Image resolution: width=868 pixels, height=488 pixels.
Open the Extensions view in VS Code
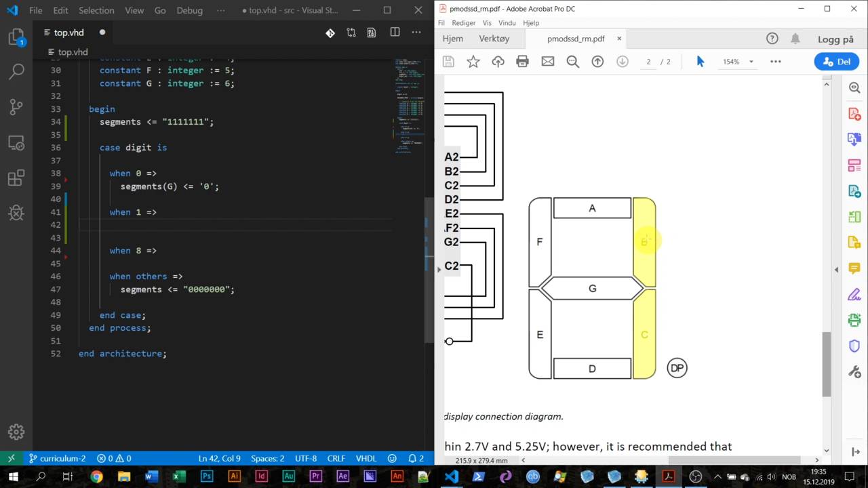point(16,178)
